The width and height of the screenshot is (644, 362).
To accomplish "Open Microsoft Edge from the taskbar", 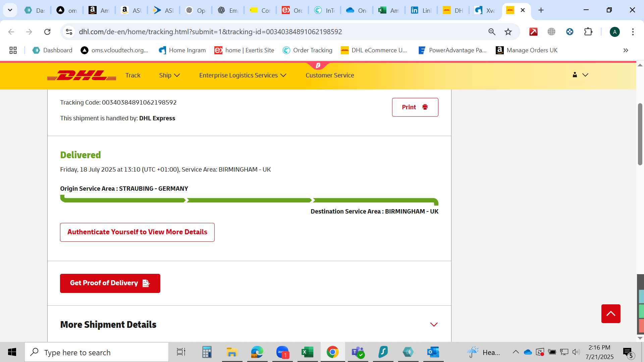I will (x=257, y=352).
